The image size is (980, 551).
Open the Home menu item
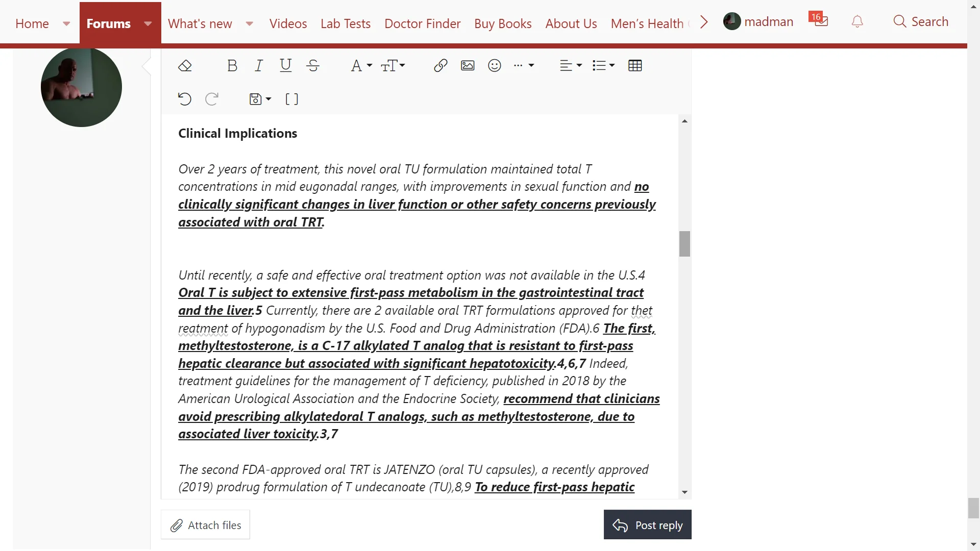point(32,23)
